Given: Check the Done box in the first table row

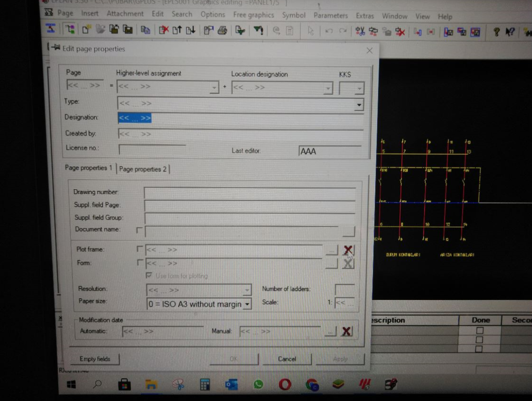Looking at the screenshot, I should tap(480, 330).
